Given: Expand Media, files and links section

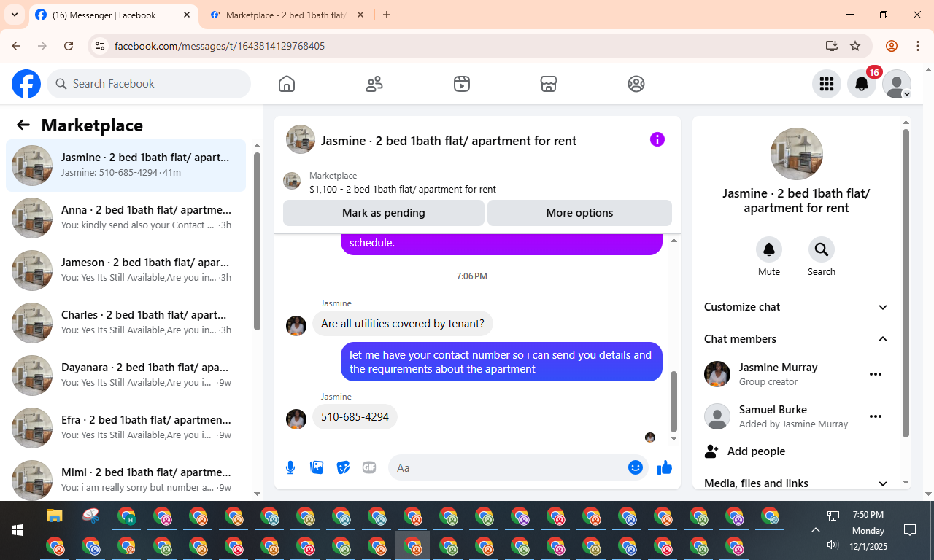Looking at the screenshot, I should pos(796,483).
